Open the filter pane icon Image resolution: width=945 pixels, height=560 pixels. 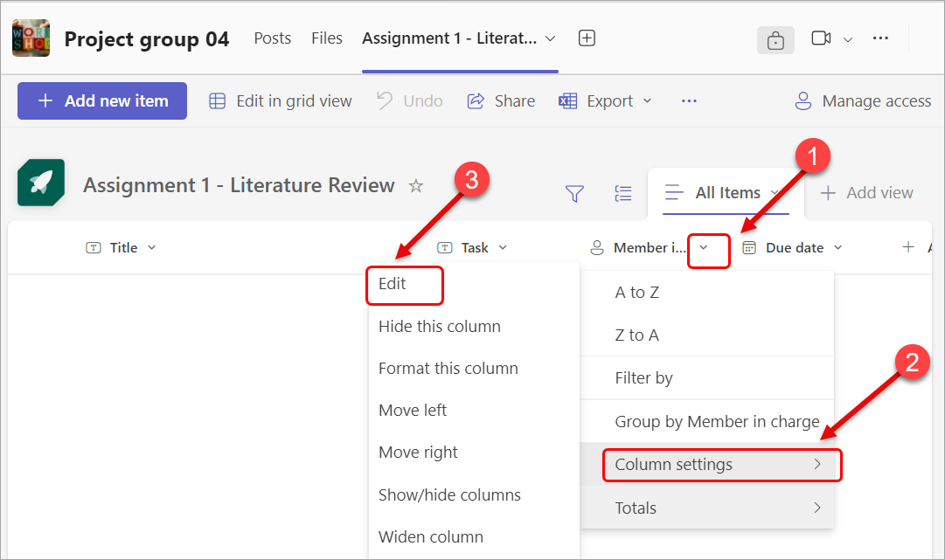tap(574, 193)
